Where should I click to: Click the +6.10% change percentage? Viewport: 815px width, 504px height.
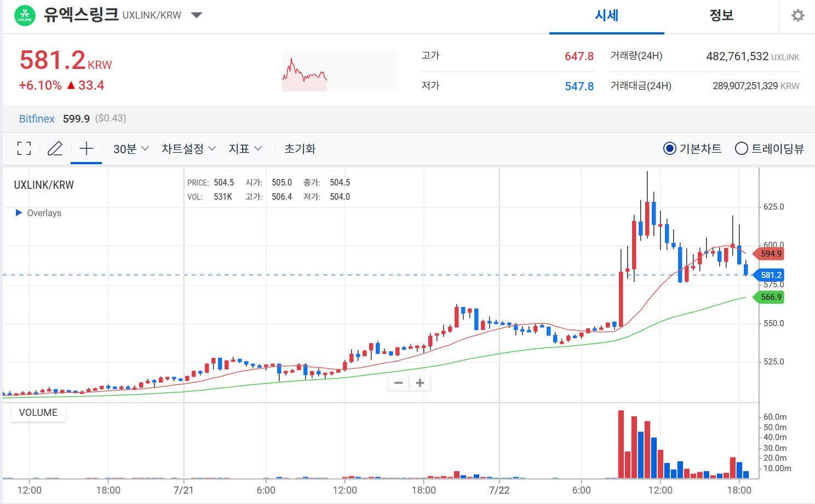coord(40,85)
